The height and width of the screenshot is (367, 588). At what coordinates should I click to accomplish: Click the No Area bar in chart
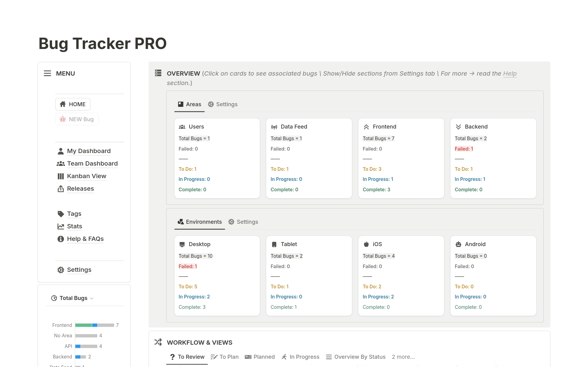(x=86, y=336)
